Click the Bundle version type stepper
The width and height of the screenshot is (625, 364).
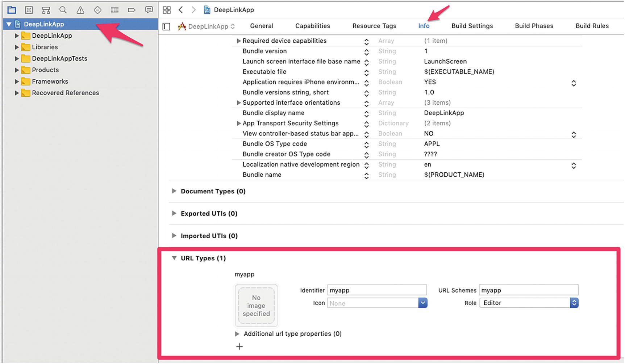click(366, 52)
